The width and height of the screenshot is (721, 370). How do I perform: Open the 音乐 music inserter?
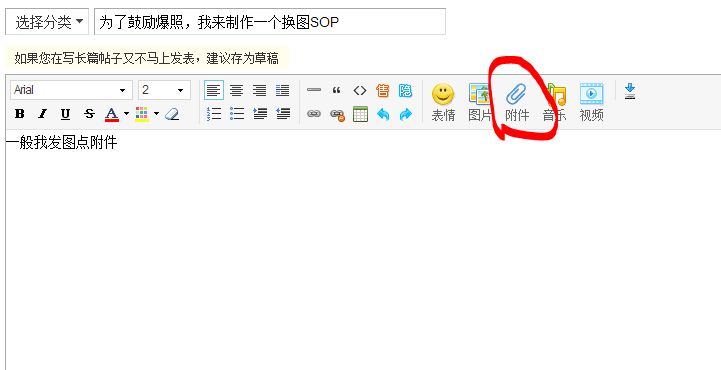tap(554, 102)
